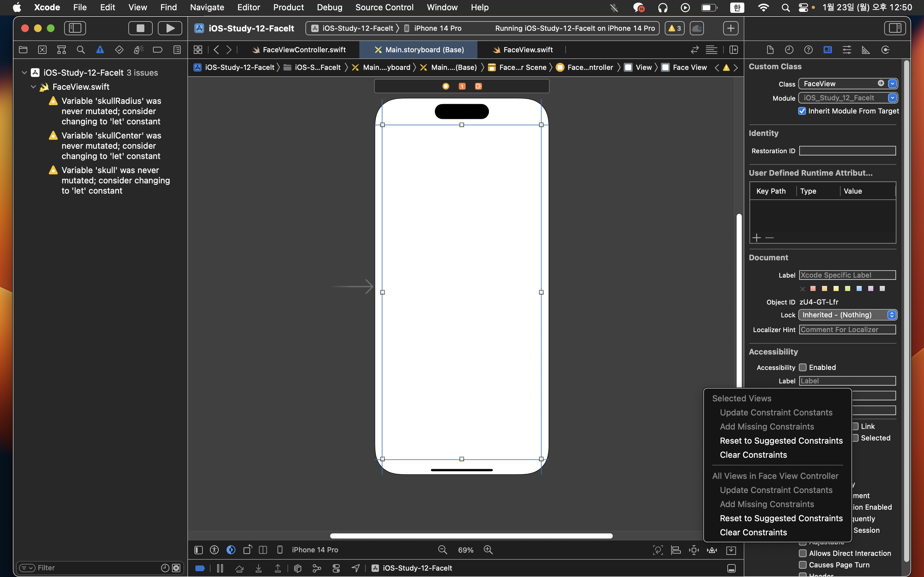
Task: Open the Editor menu in menu bar
Action: click(x=248, y=7)
